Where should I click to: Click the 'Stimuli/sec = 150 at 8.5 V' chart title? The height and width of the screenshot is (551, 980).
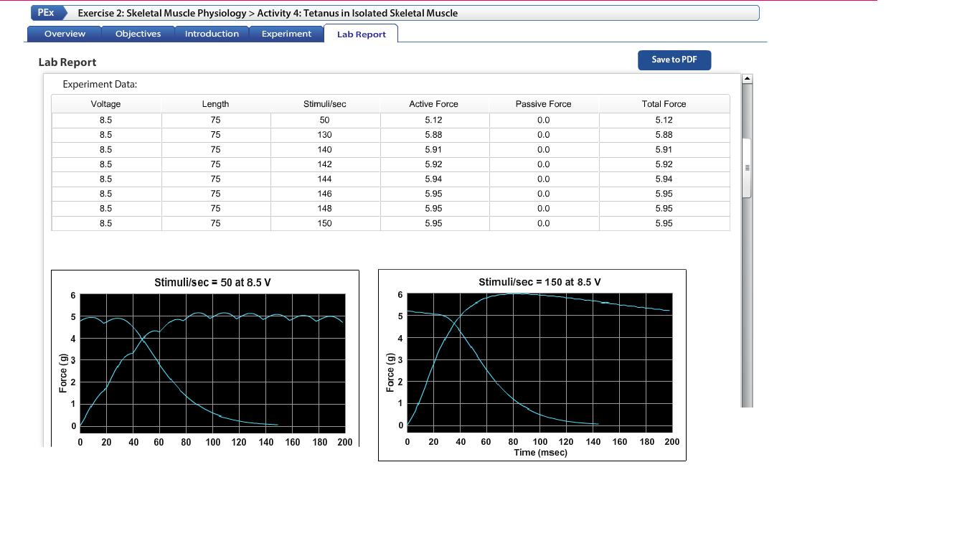point(540,282)
